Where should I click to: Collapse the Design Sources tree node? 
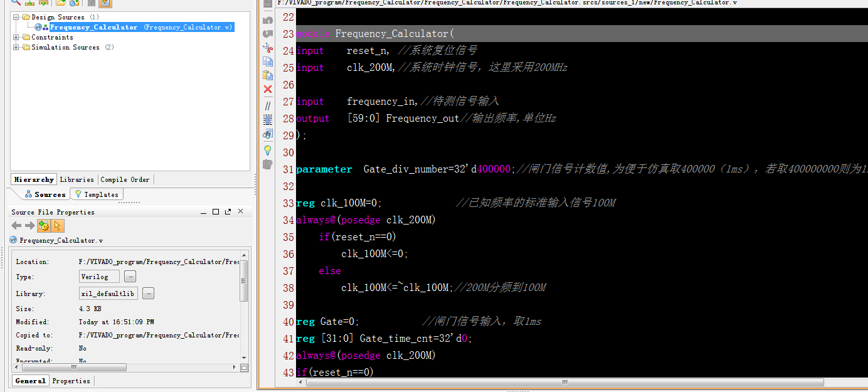tap(16, 17)
